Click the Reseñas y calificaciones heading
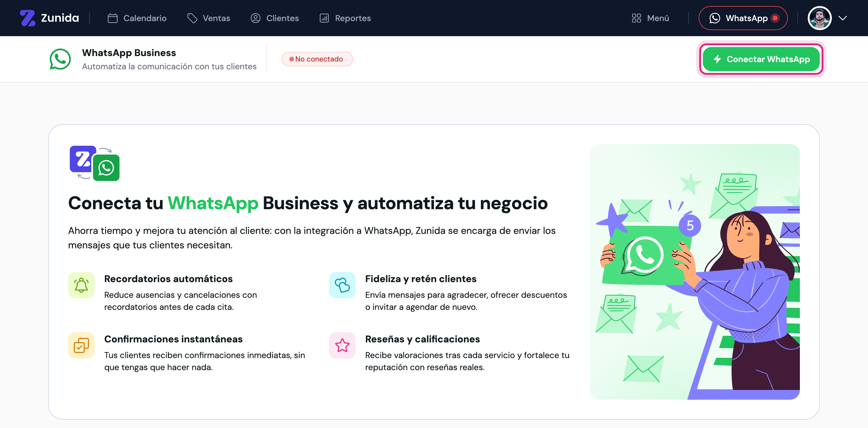The height and width of the screenshot is (428, 868). 423,339
